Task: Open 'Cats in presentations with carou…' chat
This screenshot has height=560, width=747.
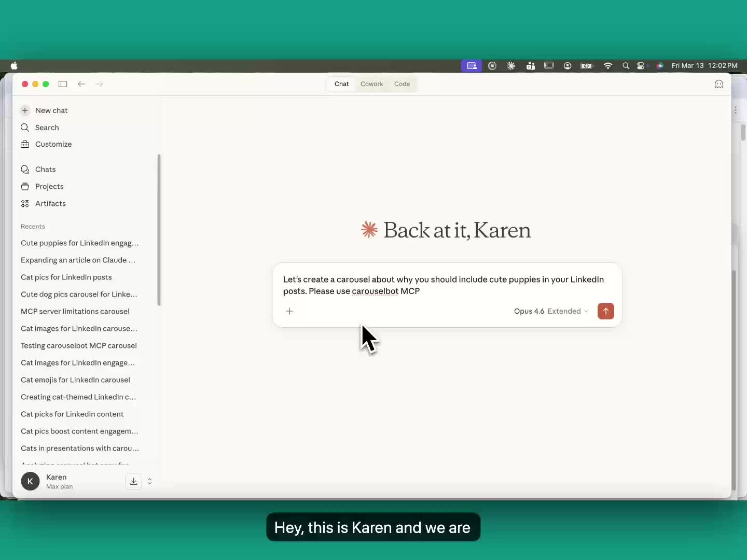Action: tap(80, 449)
